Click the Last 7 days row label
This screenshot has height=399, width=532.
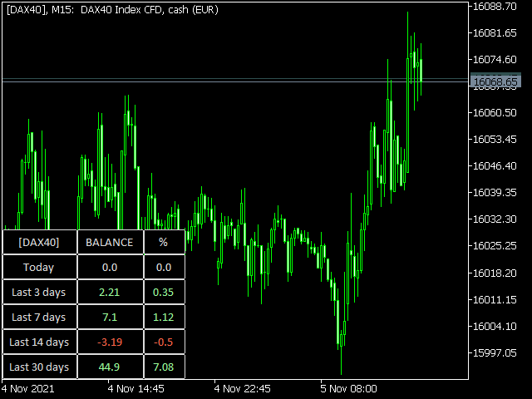(39, 318)
